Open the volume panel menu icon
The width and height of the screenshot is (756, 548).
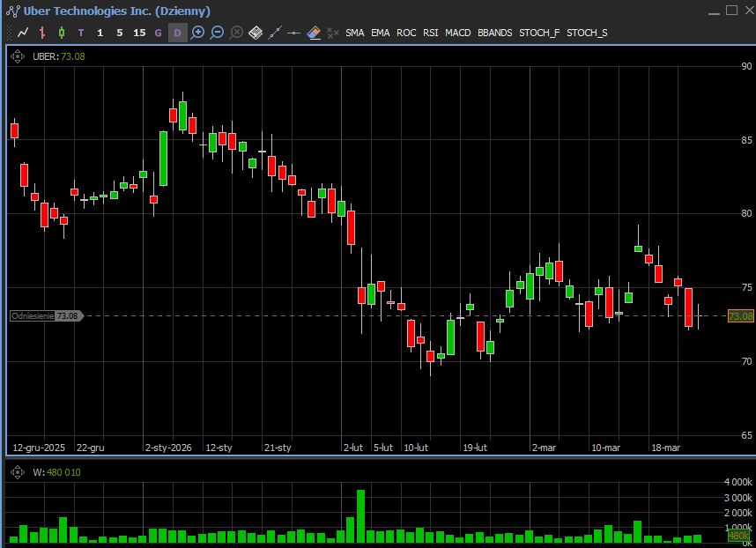(18, 471)
